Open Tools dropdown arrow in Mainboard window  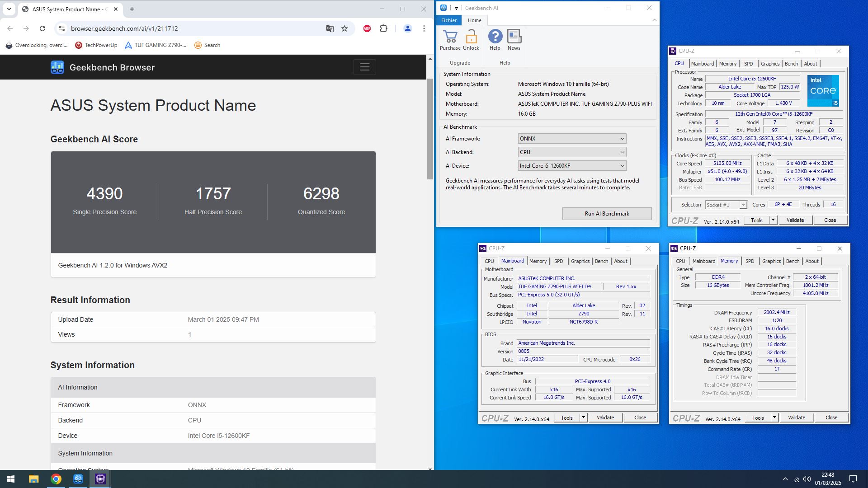point(583,418)
